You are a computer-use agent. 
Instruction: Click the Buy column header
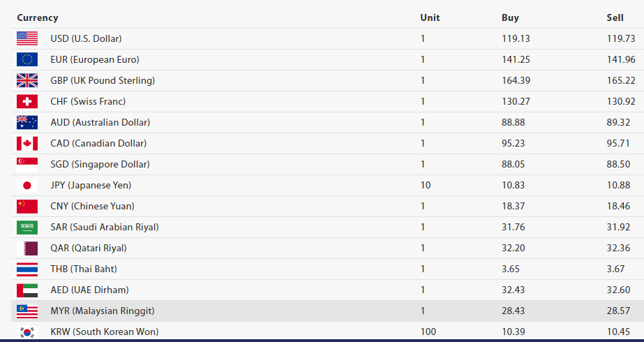point(510,17)
